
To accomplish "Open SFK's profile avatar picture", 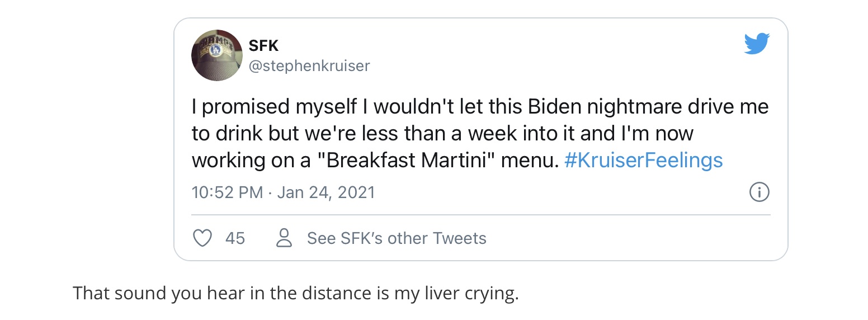I will pos(216,55).
